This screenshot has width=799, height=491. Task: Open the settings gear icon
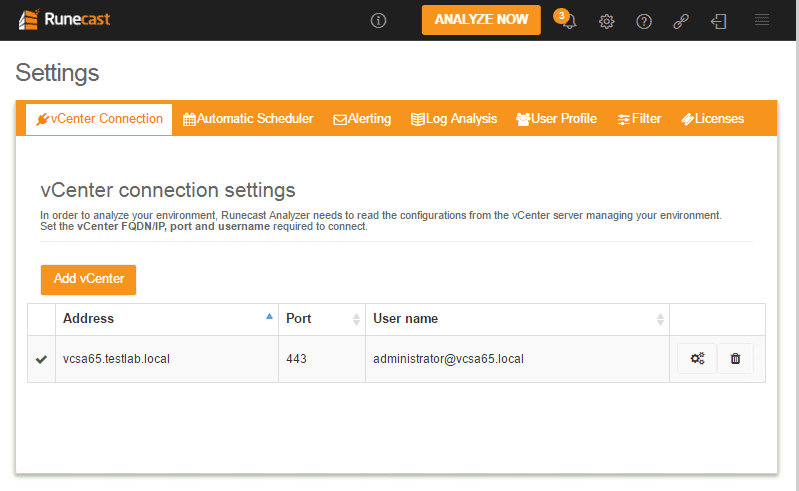(x=607, y=21)
